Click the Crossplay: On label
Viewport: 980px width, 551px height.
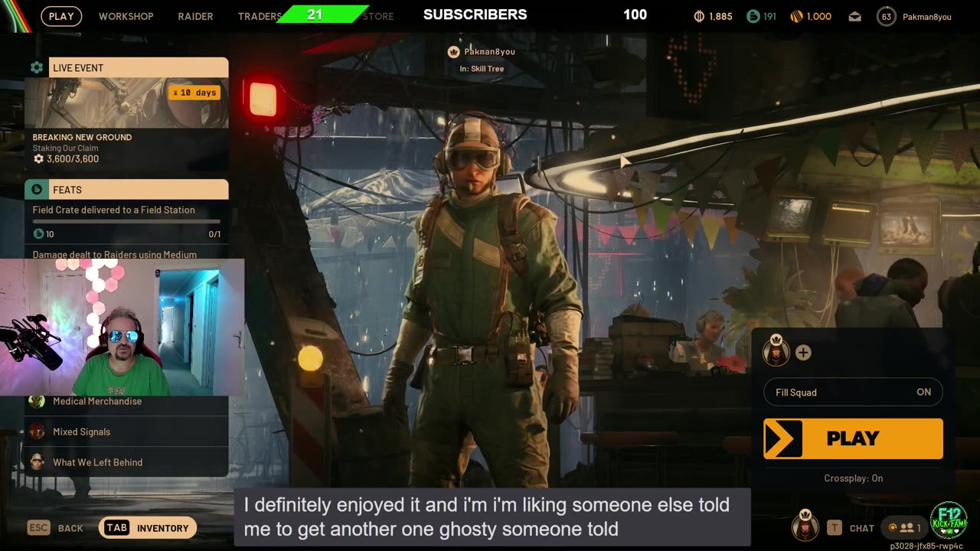[853, 478]
